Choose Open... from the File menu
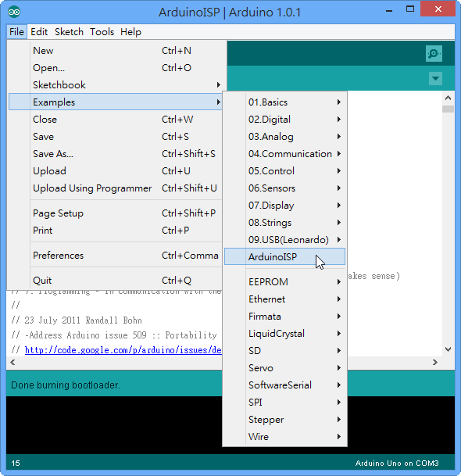This screenshot has height=476, width=461. (x=116, y=68)
